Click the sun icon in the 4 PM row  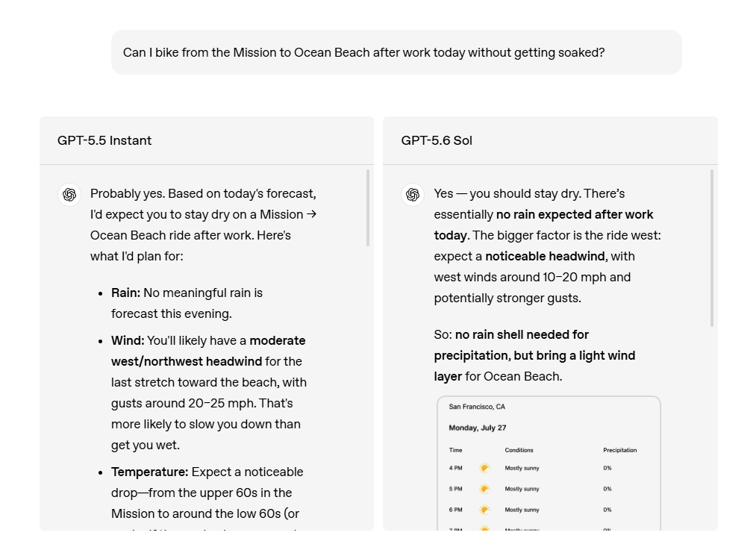point(484,468)
